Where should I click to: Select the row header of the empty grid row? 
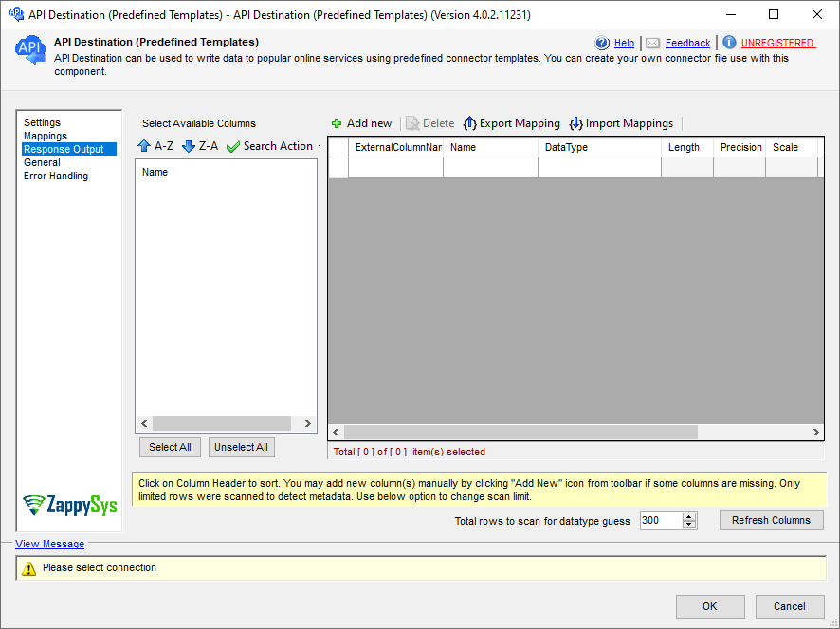338,168
